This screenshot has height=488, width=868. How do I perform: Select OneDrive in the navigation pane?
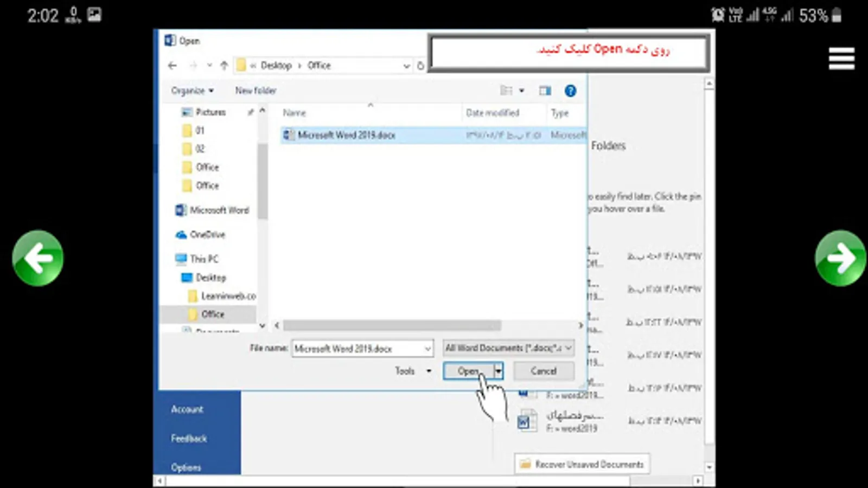coord(200,235)
